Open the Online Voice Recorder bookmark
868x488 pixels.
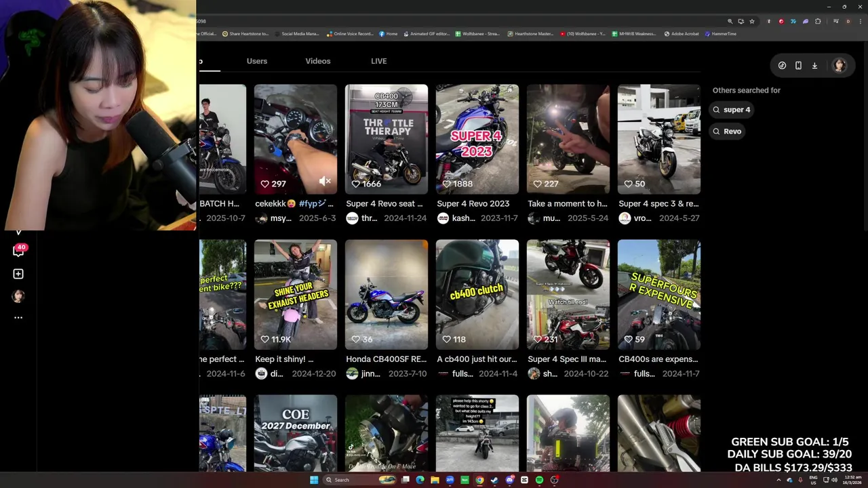coord(350,34)
